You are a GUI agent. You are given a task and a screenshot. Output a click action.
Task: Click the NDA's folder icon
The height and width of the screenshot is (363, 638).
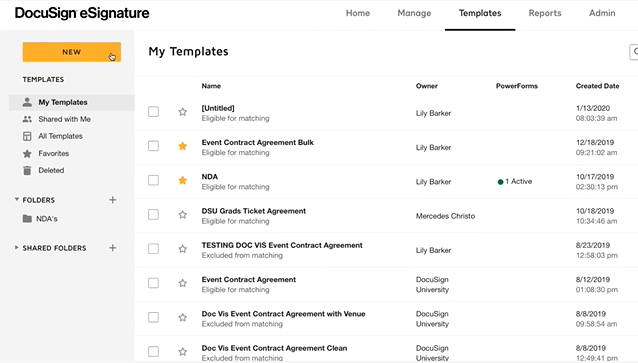(27, 219)
